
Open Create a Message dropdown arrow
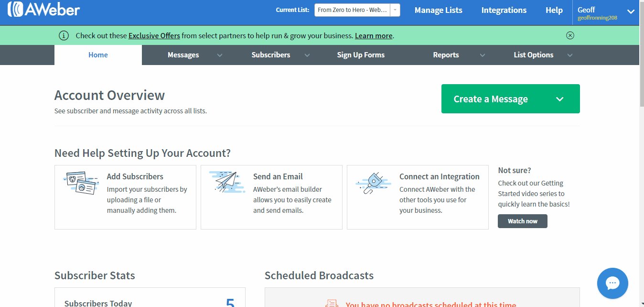click(x=560, y=99)
